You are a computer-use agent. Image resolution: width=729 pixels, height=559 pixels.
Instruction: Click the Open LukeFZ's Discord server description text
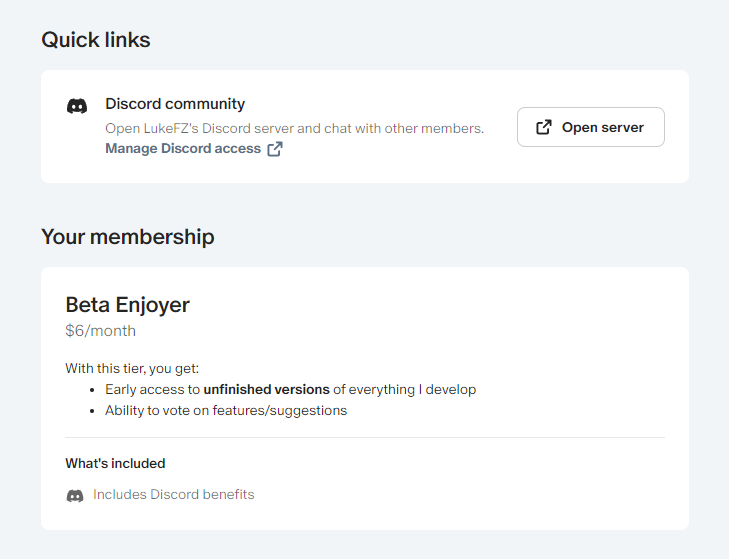click(x=294, y=129)
